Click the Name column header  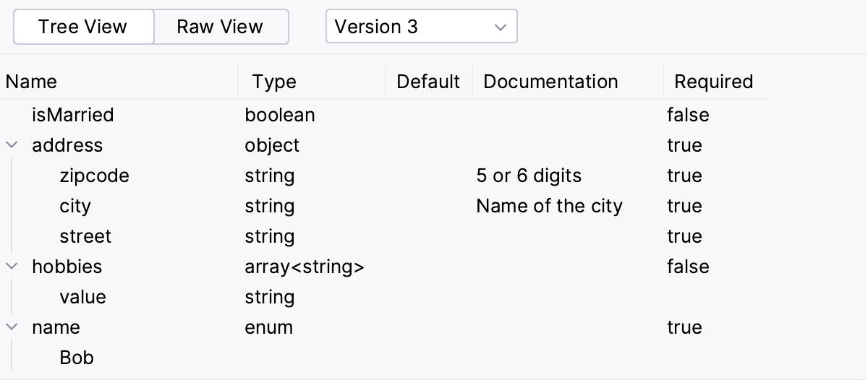[x=31, y=82]
